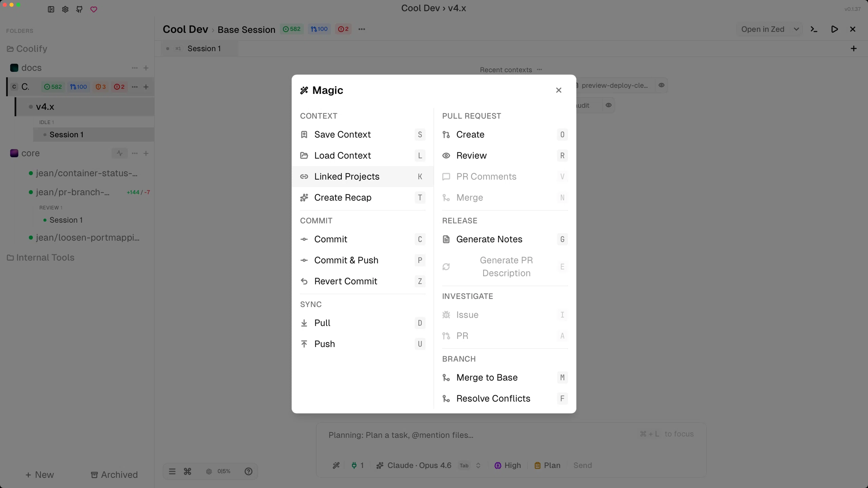Switch to the Session 1 tab
The width and height of the screenshot is (868, 488).
[x=204, y=48]
